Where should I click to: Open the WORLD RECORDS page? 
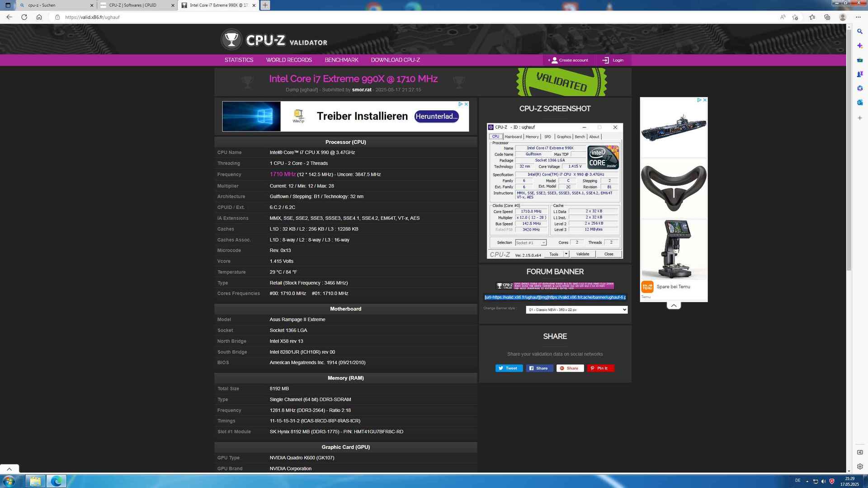pyautogui.click(x=289, y=60)
